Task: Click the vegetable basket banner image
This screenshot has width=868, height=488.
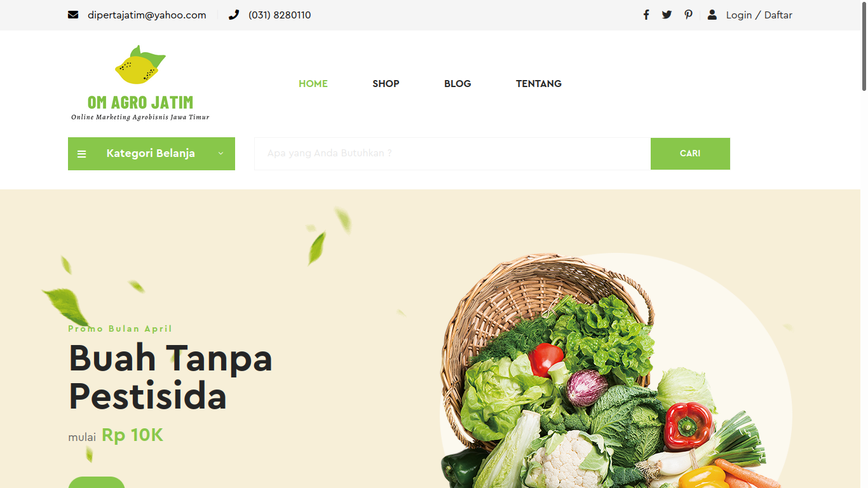Action: [x=610, y=372]
